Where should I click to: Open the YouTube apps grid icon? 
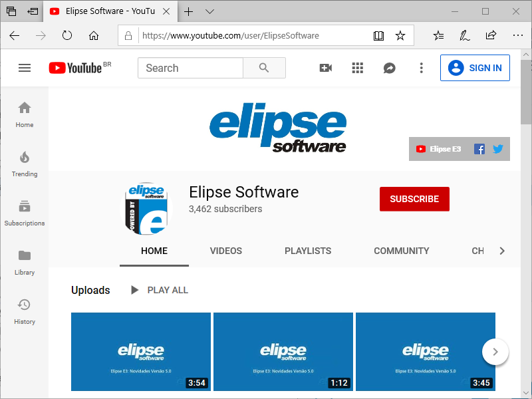pos(357,67)
